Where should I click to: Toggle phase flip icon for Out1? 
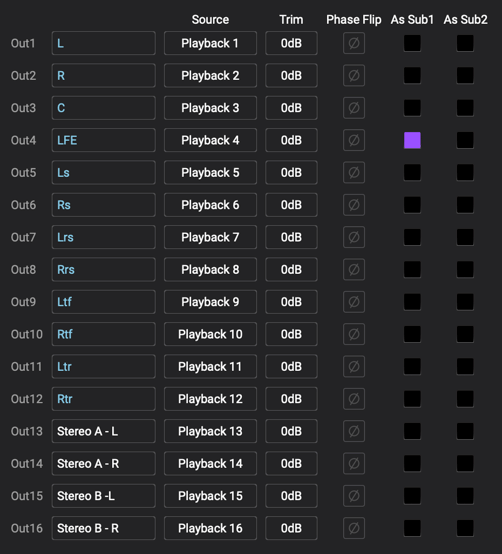pos(354,43)
